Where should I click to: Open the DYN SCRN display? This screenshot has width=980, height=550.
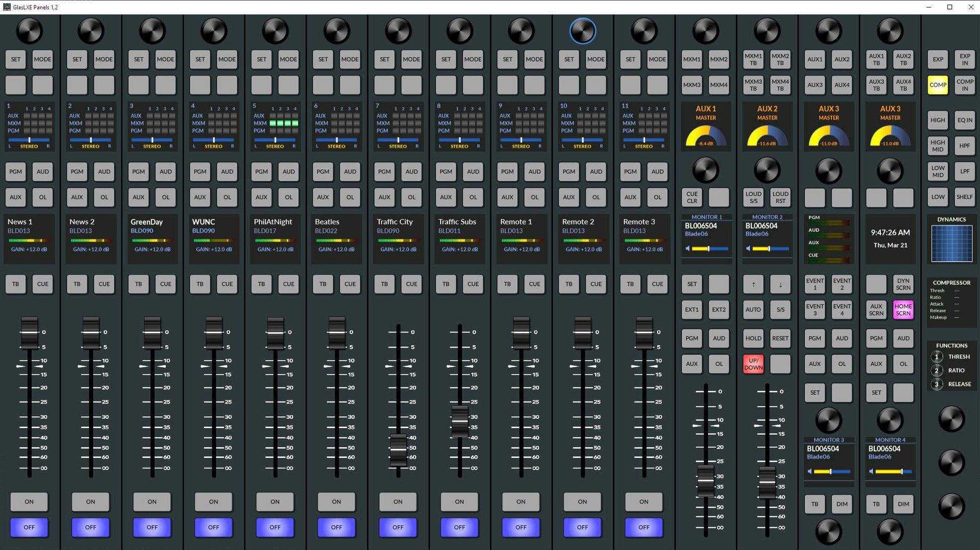(x=903, y=284)
